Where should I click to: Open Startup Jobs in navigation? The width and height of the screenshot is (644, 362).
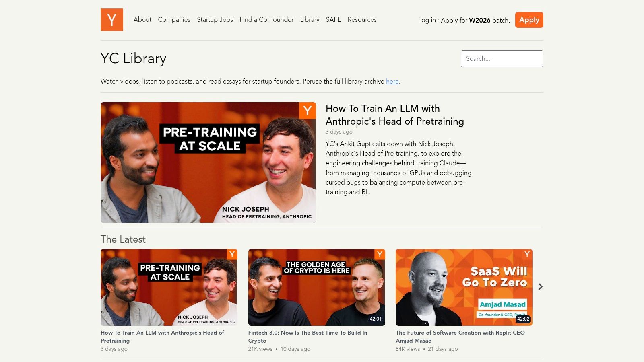pyautogui.click(x=215, y=19)
